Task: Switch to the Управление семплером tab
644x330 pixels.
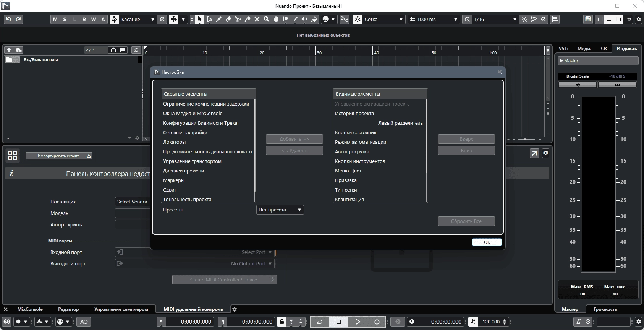Action: click(x=121, y=309)
